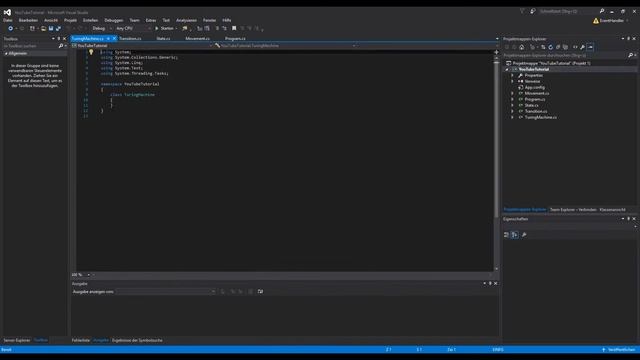Click the Toolbox search input field
This screenshot has height=360, width=640.
click(31, 46)
